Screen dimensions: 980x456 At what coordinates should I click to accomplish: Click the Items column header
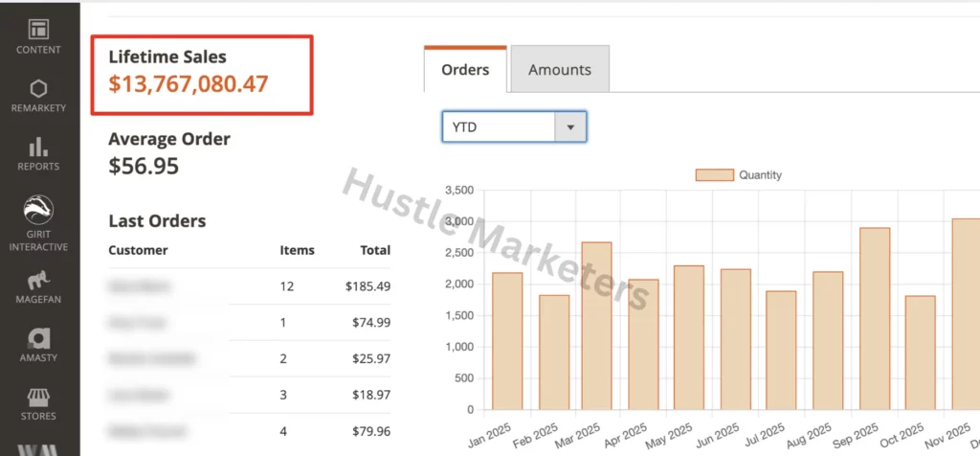[x=297, y=250]
